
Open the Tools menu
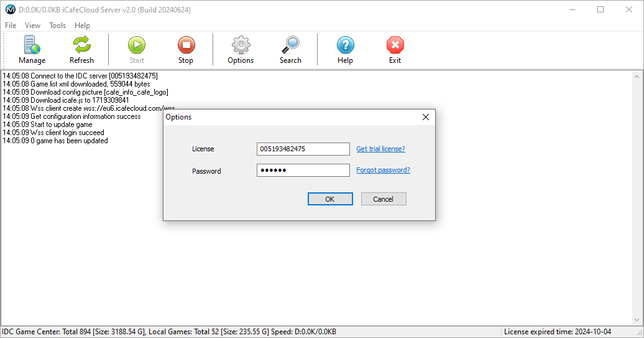[57, 26]
